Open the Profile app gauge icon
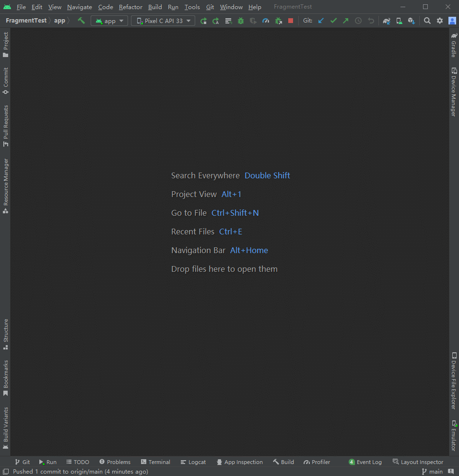This screenshot has height=476, width=459. coord(266,21)
